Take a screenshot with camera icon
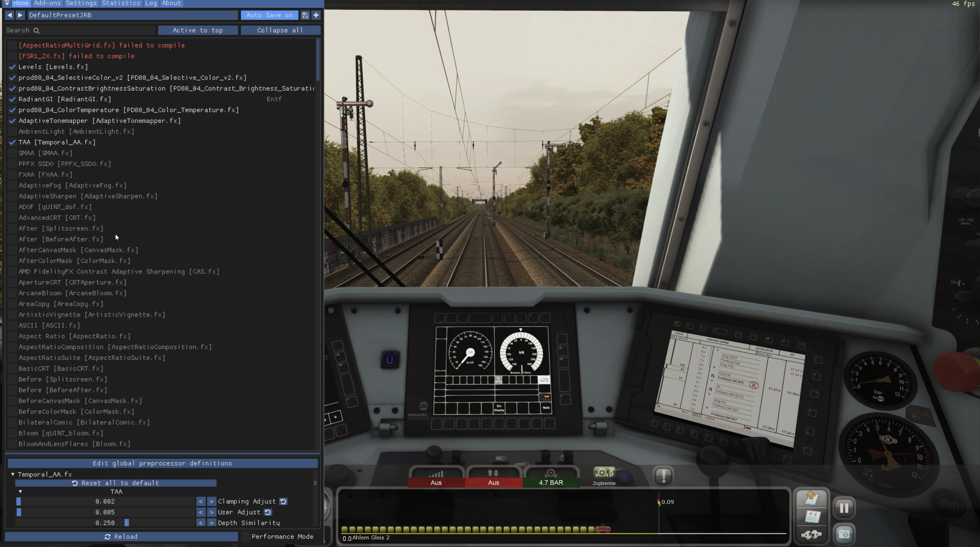Image resolution: width=980 pixels, height=547 pixels. pos(844,534)
